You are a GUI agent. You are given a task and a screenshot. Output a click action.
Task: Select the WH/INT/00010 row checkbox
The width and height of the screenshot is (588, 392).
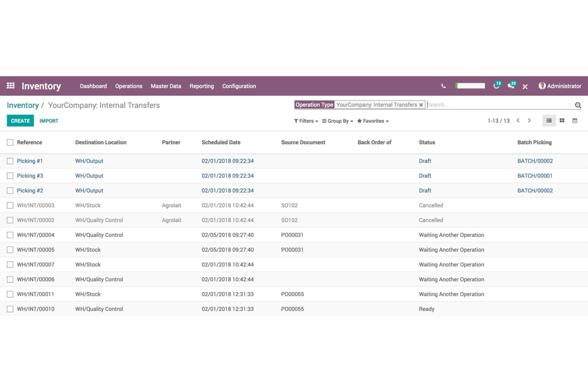pyautogui.click(x=10, y=309)
